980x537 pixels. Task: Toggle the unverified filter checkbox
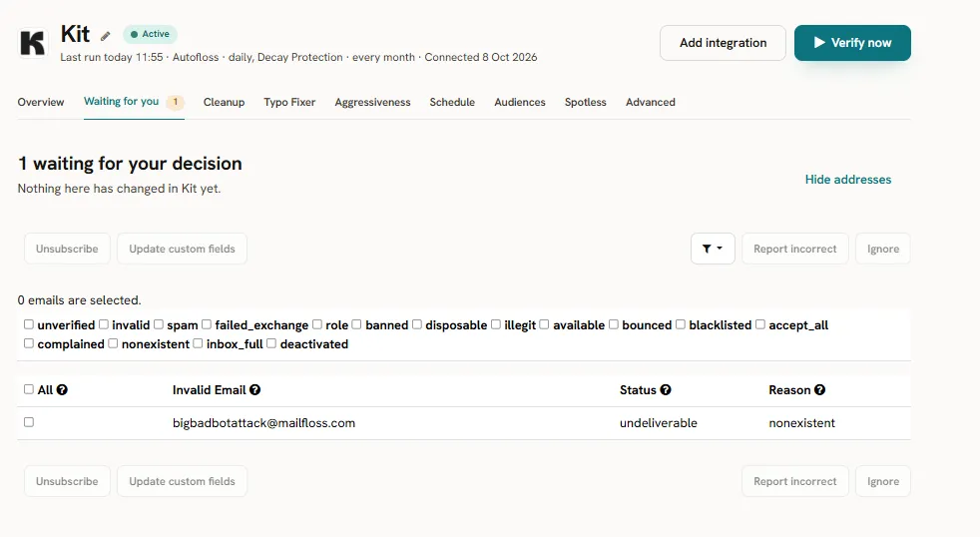29,323
